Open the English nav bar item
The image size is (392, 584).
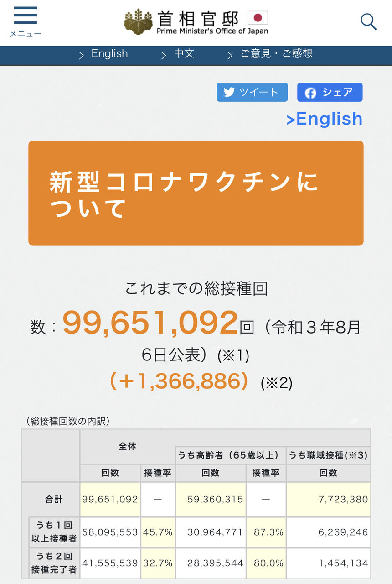pos(109,54)
